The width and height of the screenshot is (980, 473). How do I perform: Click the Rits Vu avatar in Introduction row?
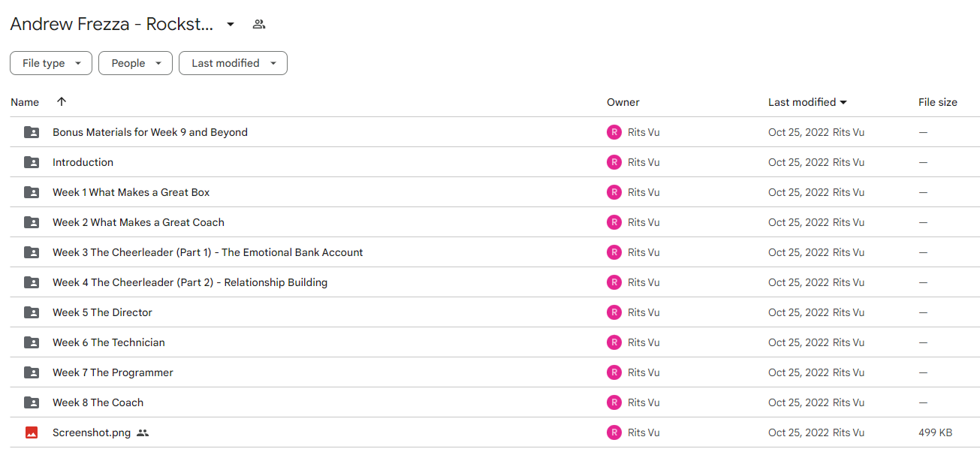614,162
